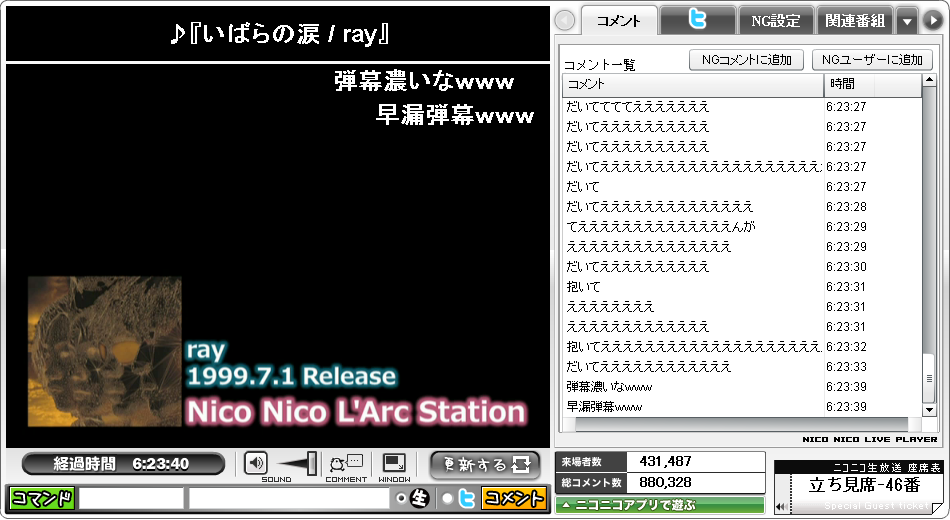950x520 pixels.
Task: Click the seat ticket rewind arrows icon
Action: point(781,507)
